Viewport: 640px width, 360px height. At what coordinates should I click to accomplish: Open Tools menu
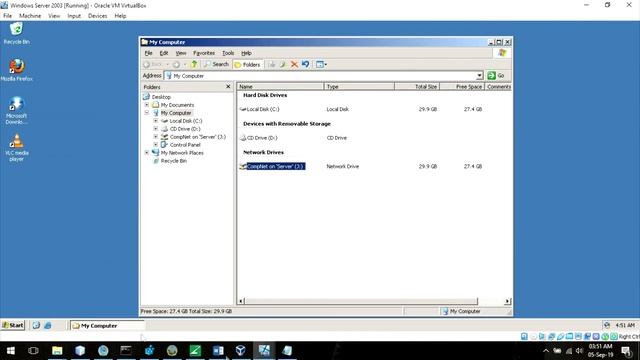click(228, 53)
